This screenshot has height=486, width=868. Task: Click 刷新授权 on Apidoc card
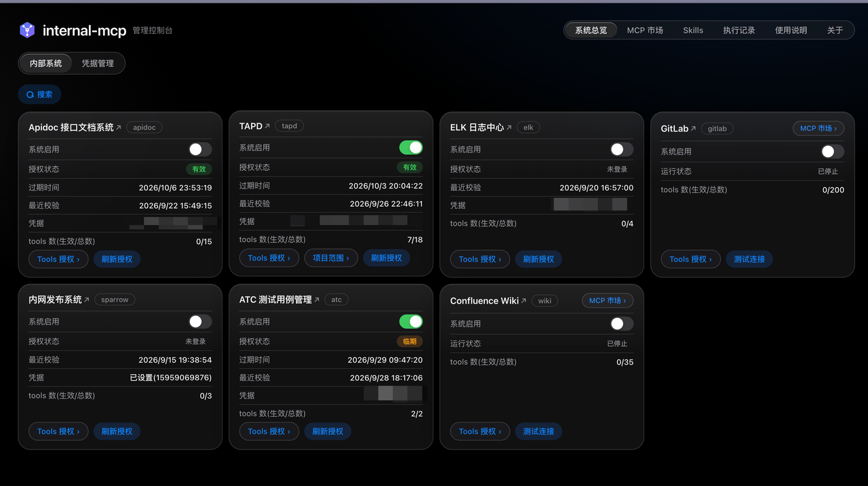pyautogui.click(x=117, y=259)
